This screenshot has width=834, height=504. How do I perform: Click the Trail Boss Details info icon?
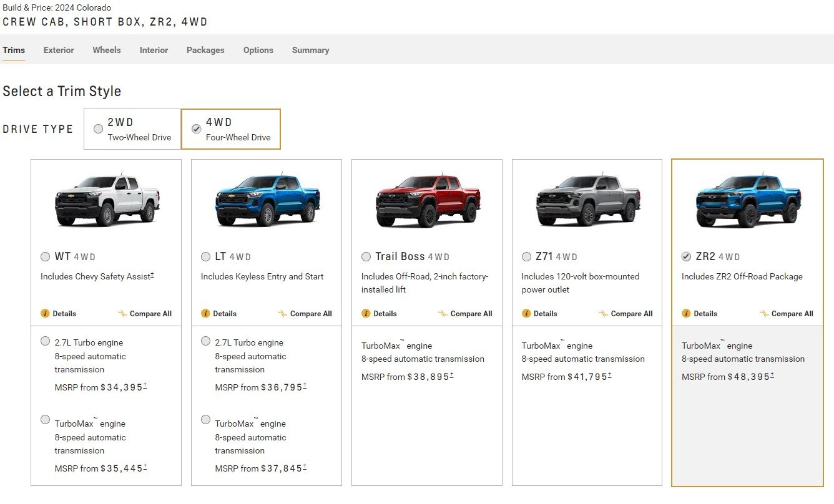click(x=366, y=314)
